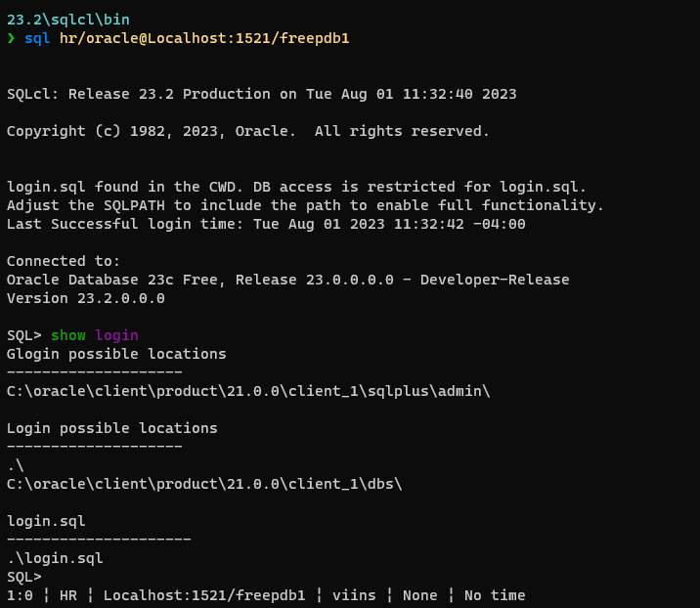700x608 pixels.
Task: Click the sqlplus\admin path line
Action: pyautogui.click(x=248, y=392)
